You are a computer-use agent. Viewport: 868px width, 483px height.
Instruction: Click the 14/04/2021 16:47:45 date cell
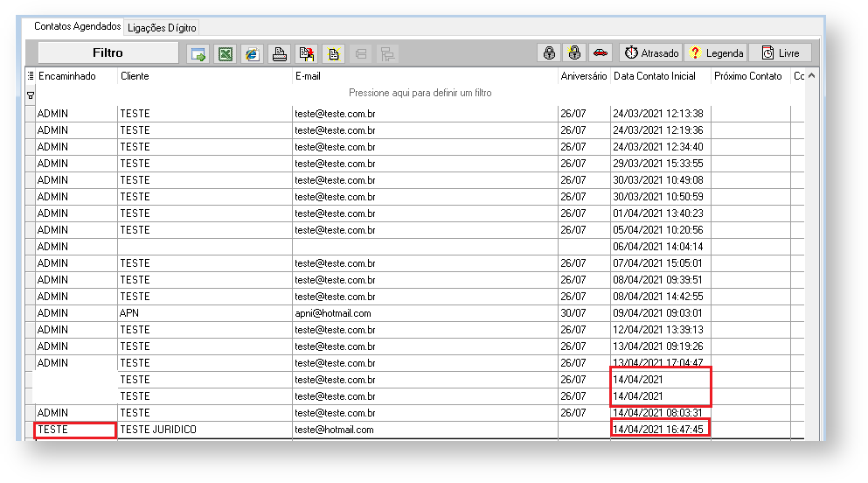[x=661, y=430]
